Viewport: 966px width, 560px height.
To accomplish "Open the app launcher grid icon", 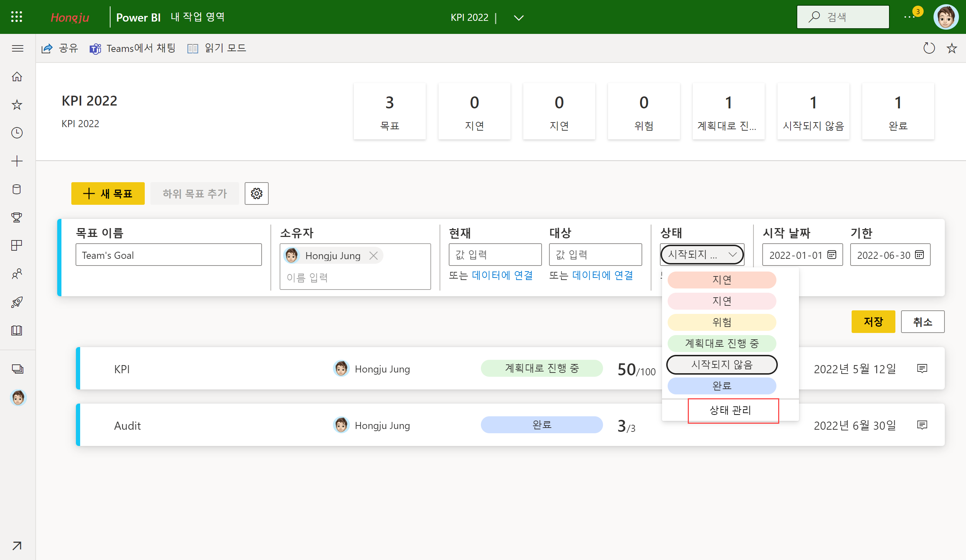I will pos(17,17).
